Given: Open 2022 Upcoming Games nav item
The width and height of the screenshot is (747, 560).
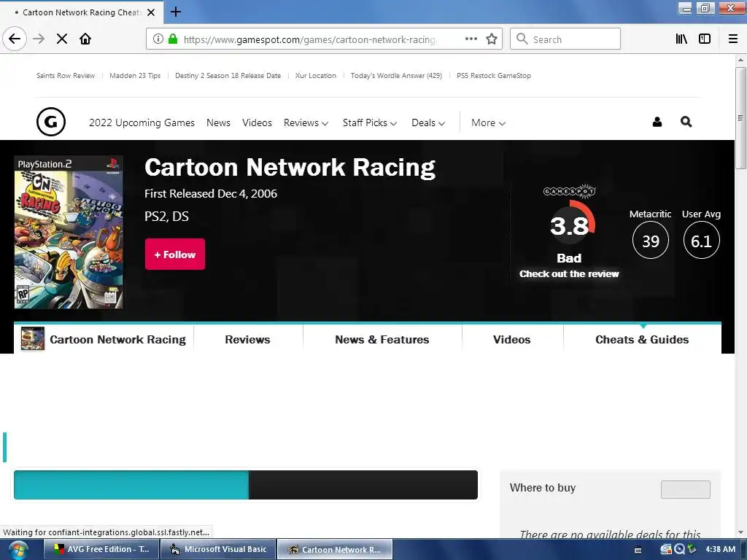Looking at the screenshot, I should [x=142, y=122].
